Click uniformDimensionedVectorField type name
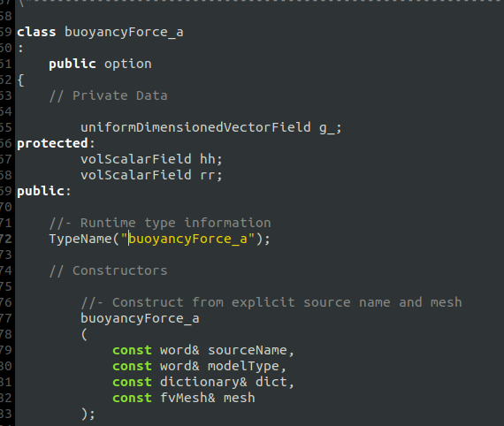 (x=195, y=127)
